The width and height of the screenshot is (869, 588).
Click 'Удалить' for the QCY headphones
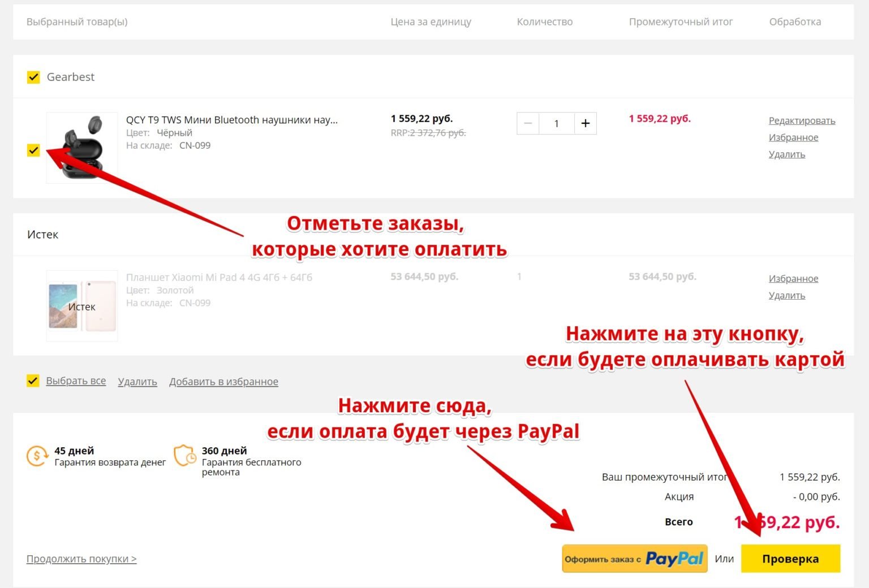pyautogui.click(x=786, y=154)
